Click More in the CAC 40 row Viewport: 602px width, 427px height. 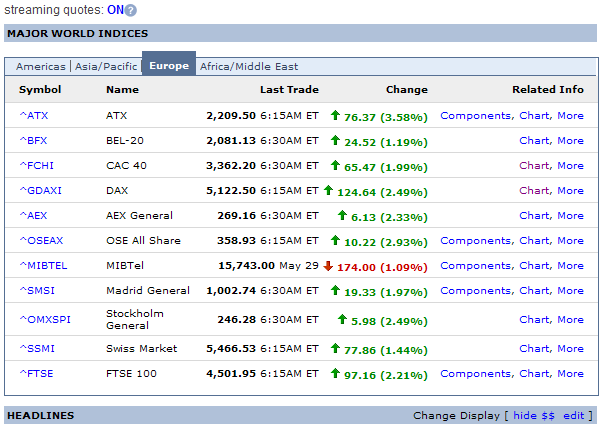(571, 166)
